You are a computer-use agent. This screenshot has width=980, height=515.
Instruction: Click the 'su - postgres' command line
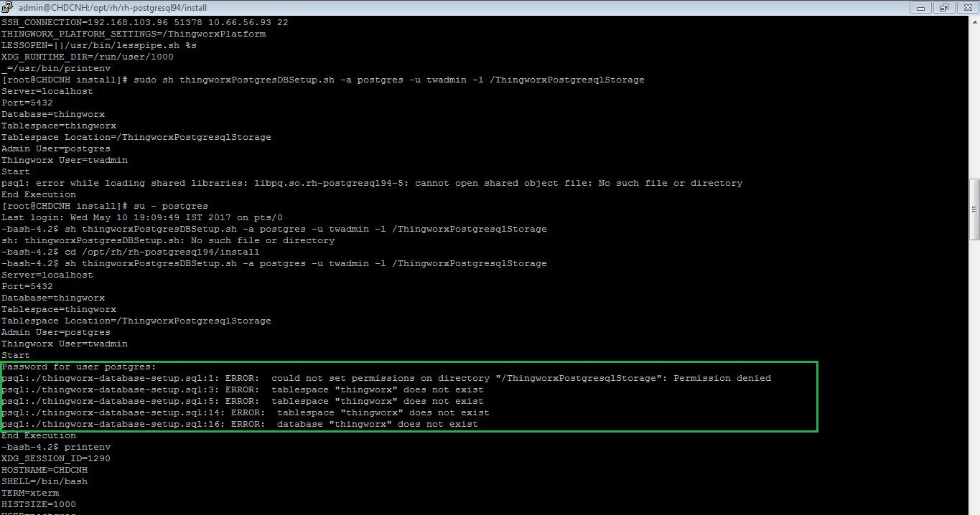[105, 206]
